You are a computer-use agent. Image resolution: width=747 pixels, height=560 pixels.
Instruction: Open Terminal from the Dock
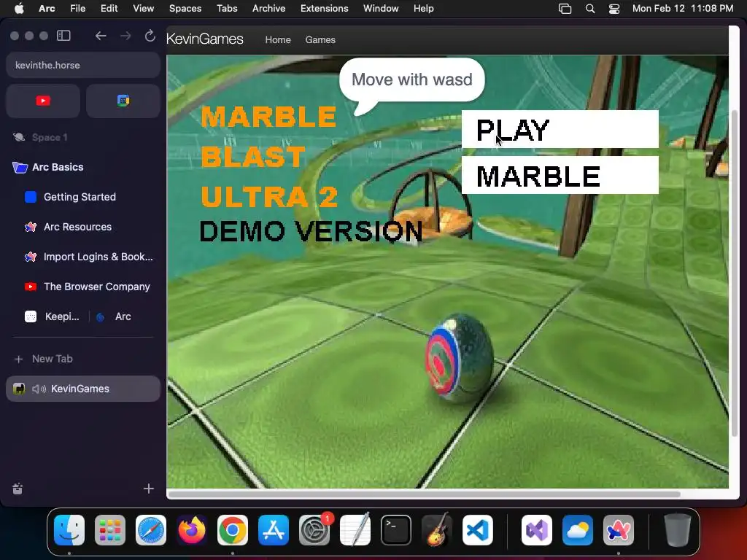tap(396, 530)
